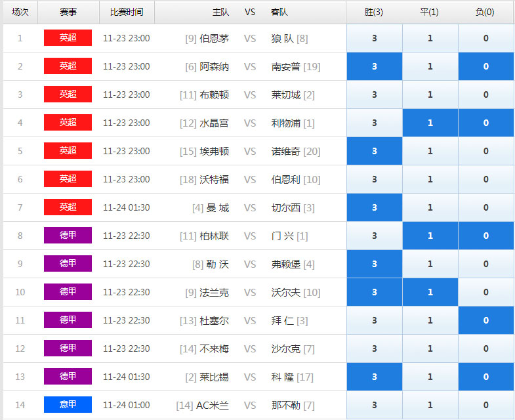Click match time 11-24 01:30 for 曼城

127,207
